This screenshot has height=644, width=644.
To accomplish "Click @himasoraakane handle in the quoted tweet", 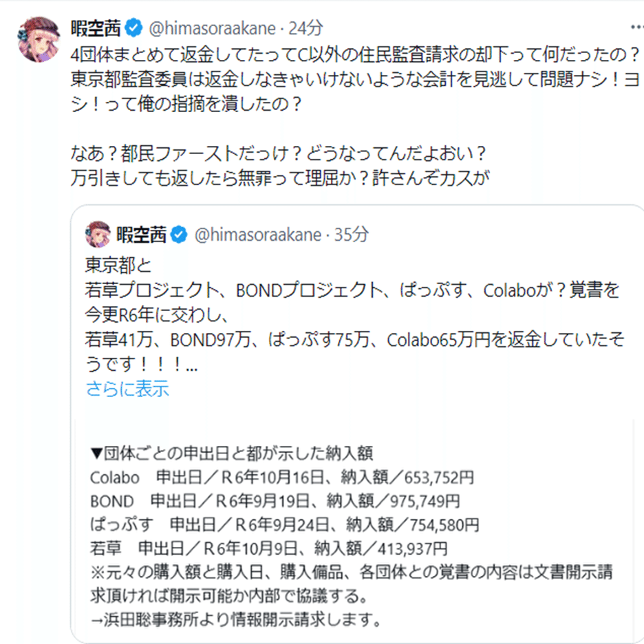I will click(257, 235).
